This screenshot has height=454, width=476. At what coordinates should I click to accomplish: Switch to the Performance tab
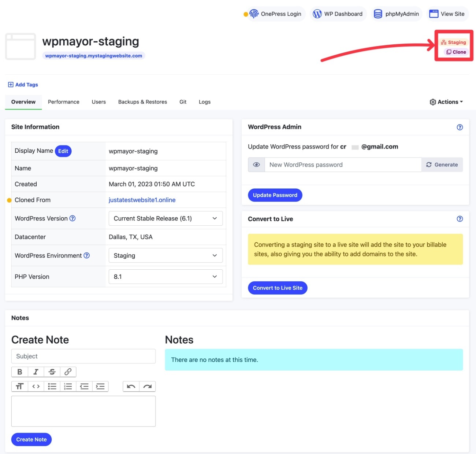pos(64,102)
